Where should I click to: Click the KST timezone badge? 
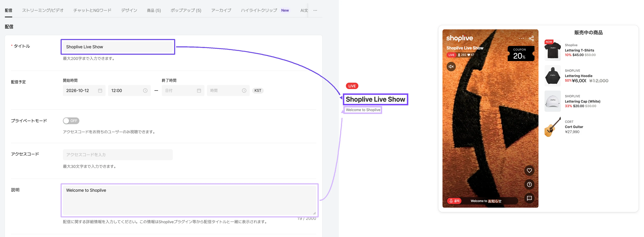tap(258, 90)
